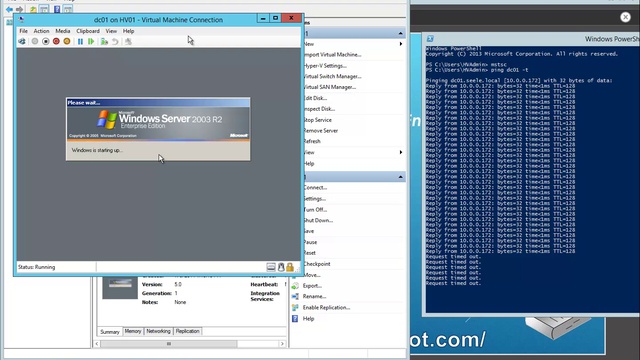
Task: Pause the virtual machine from toolbar
Action: [80, 41]
